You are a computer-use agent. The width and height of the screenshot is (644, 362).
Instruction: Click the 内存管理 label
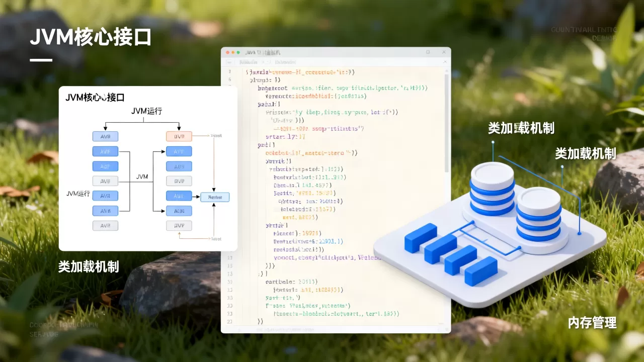[x=592, y=322]
